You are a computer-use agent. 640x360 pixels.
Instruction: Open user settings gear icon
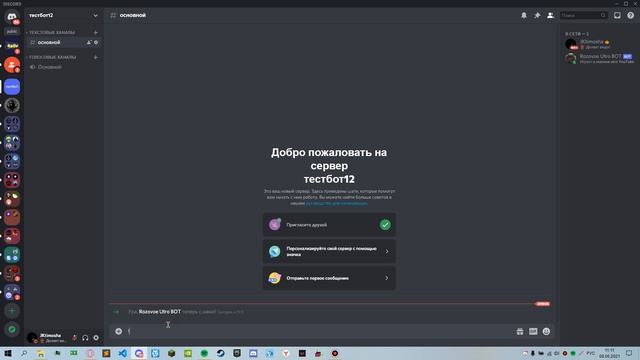point(96,338)
